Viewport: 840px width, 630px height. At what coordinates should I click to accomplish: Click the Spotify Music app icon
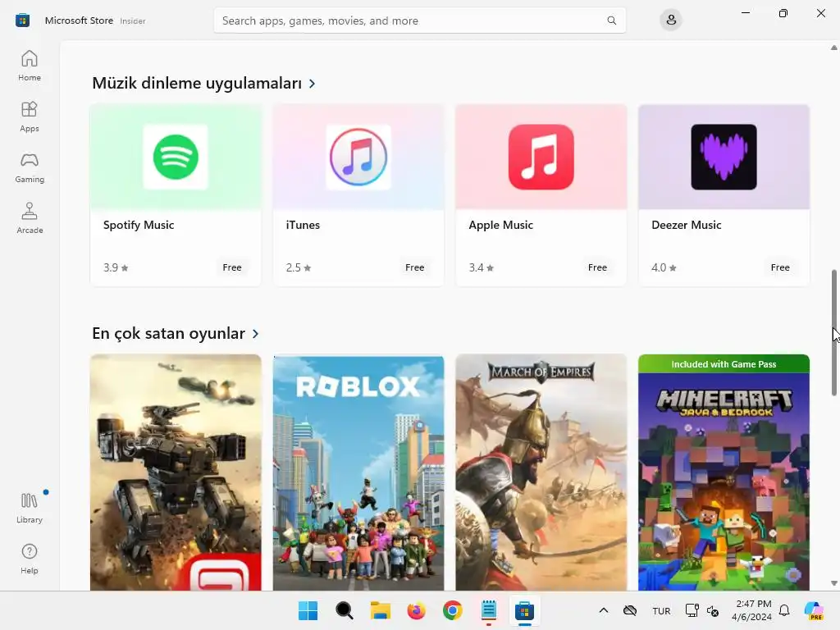[x=176, y=157]
